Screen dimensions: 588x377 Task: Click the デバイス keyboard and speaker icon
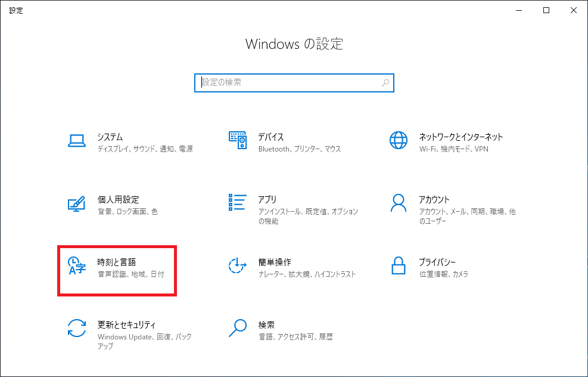(x=238, y=140)
